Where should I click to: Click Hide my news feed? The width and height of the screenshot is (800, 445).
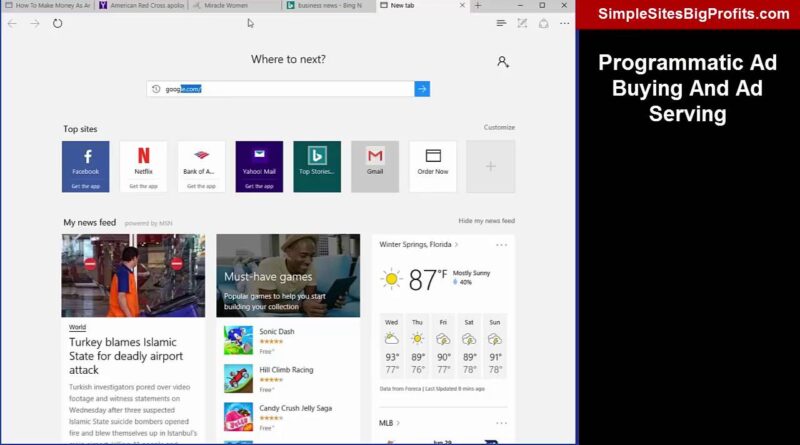[486, 220]
